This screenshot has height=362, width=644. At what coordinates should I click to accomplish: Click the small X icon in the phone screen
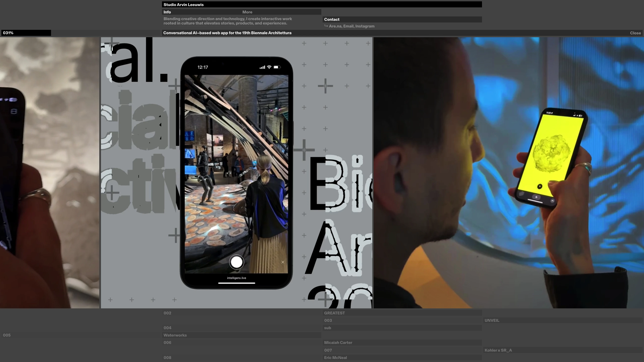pyautogui.click(x=283, y=262)
